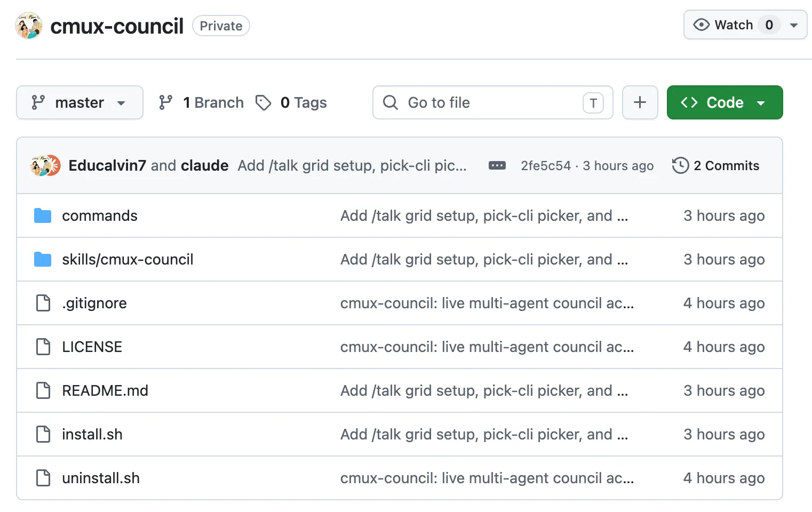Viewport: 812px width, 512px height.
Task: Focus the Go to file search field
Action: (492, 102)
